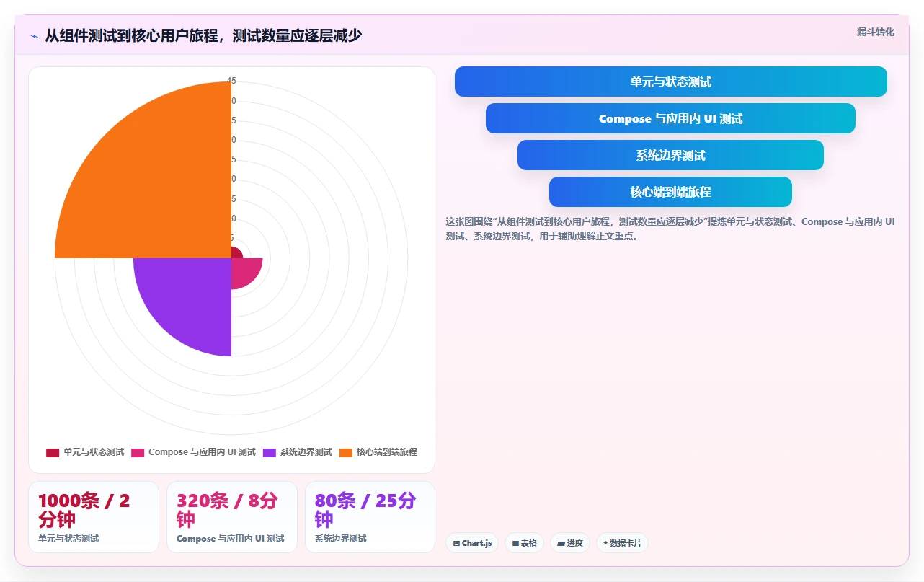Click the icon inside the 进度 chip
Image resolution: width=924 pixels, height=582 pixels.
pyautogui.click(x=561, y=543)
